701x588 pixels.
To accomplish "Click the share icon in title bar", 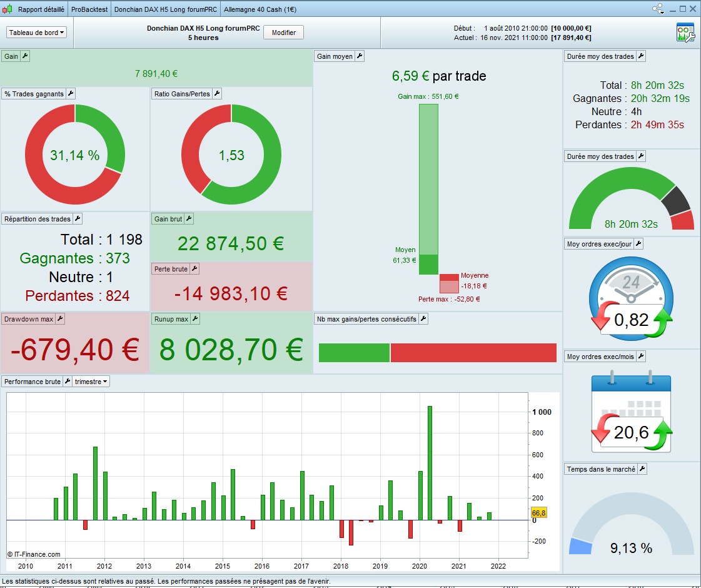I will pos(658,9).
